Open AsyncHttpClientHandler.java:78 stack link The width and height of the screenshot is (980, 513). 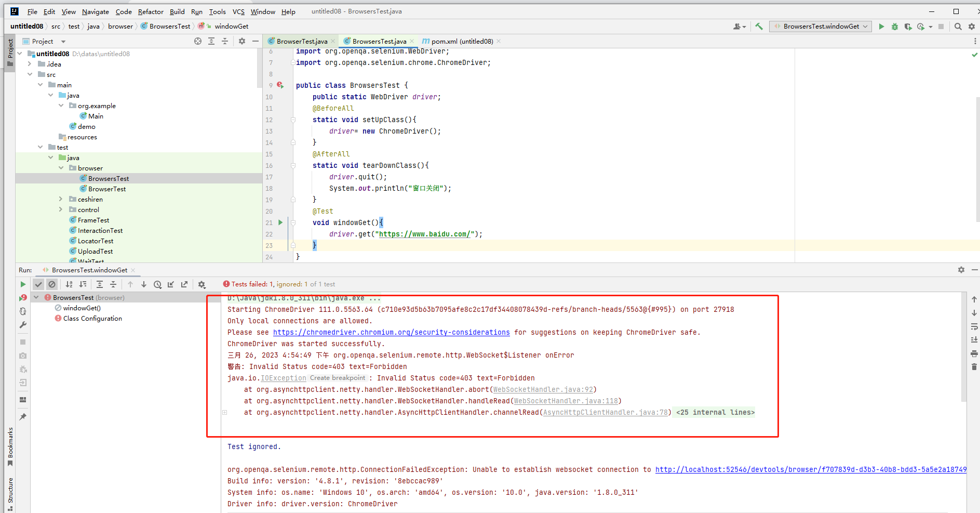coord(606,413)
